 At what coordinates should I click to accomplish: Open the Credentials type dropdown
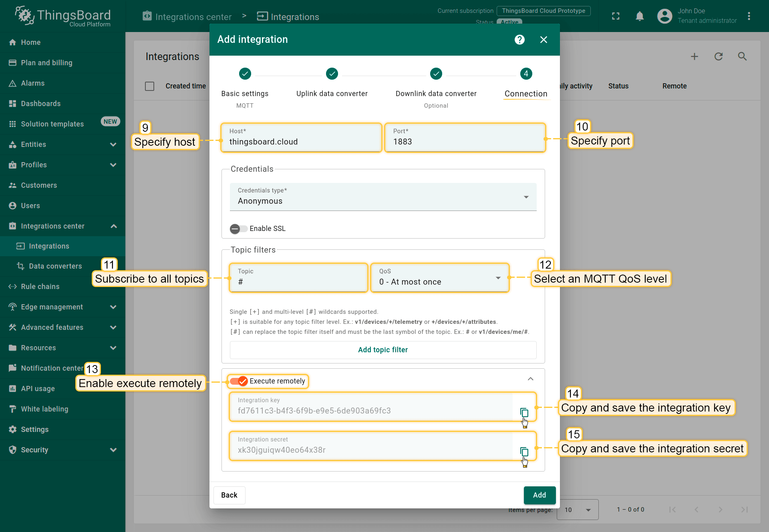pyautogui.click(x=383, y=197)
